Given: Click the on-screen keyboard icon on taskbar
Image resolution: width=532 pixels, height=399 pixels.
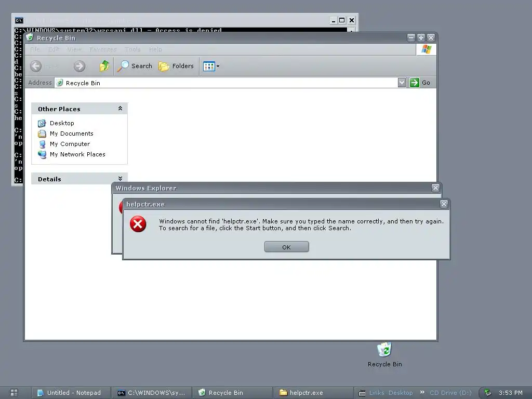Looking at the screenshot, I should [362, 393].
